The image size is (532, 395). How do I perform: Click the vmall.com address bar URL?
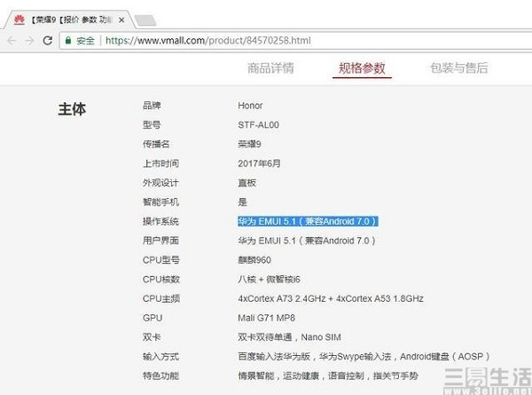pos(208,41)
